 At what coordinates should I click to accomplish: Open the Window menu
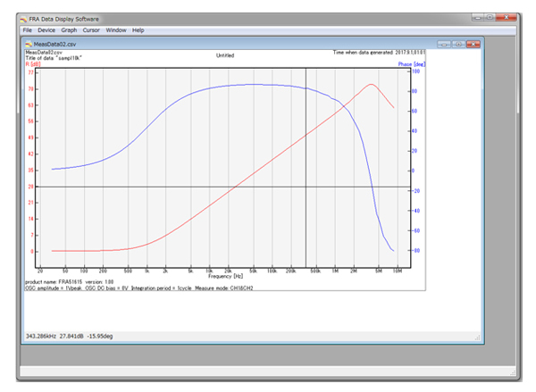116,30
